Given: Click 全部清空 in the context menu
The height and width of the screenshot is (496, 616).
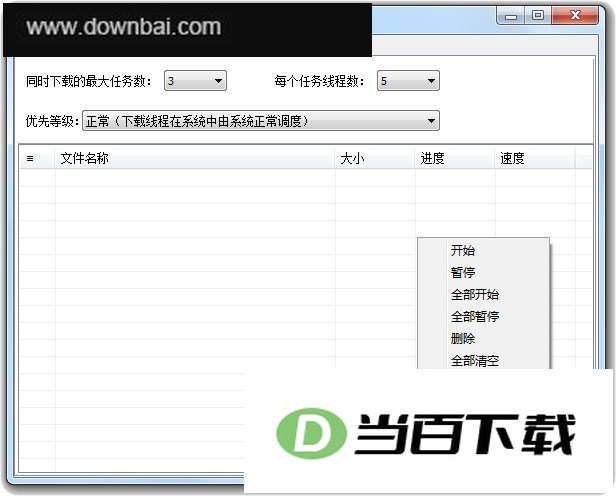Looking at the screenshot, I should (484, 360).
